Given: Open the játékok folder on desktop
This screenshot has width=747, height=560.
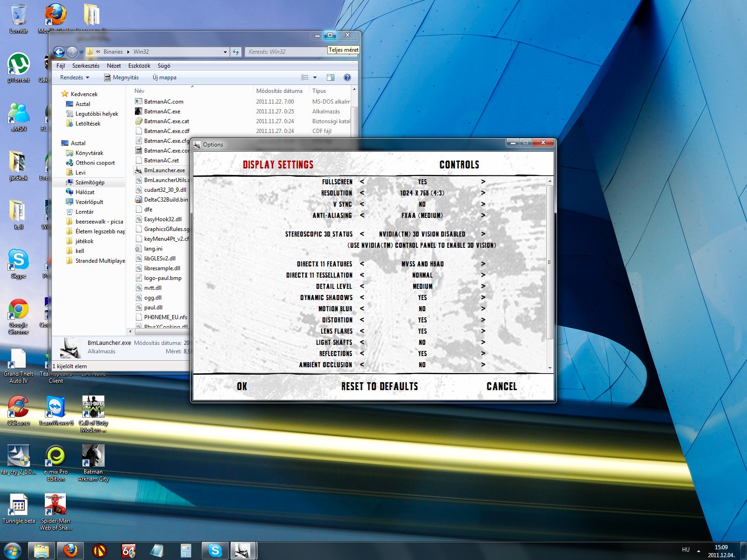Looking at the screenshot, I should [x=19, y=166].
